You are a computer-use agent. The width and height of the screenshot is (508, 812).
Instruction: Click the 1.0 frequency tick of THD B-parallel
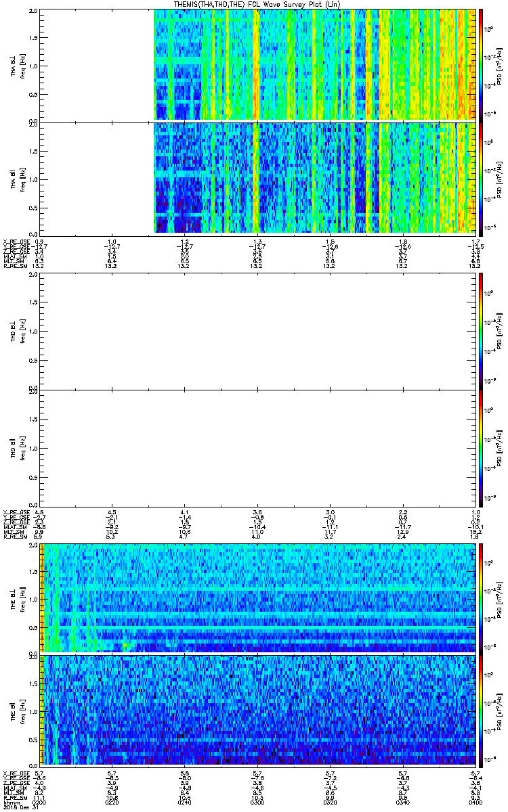coord(33,448)
